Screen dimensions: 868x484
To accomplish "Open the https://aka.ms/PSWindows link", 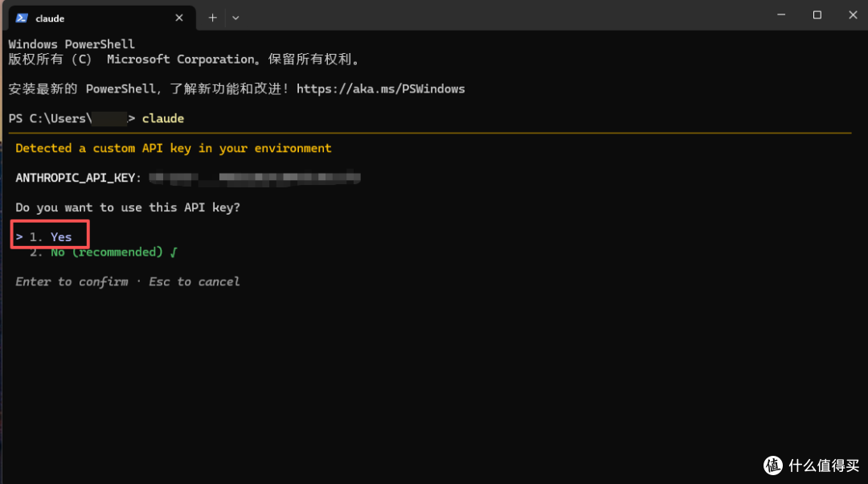I will coord(380,88).
